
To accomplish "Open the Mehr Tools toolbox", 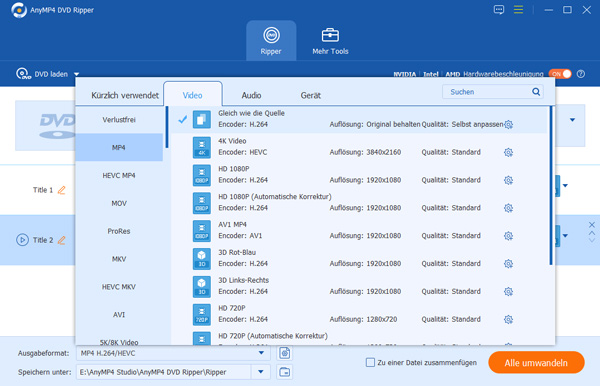I will (330, 41).
